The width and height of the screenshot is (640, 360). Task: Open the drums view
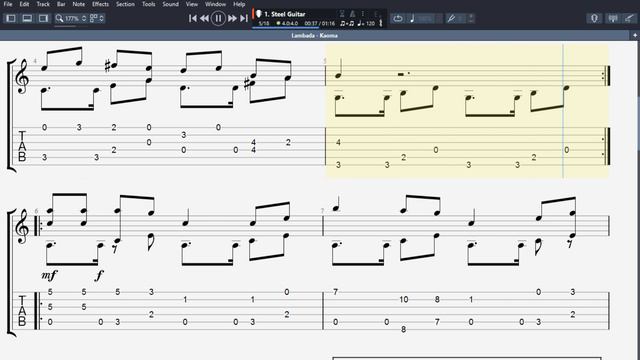[x=630, y=18]
